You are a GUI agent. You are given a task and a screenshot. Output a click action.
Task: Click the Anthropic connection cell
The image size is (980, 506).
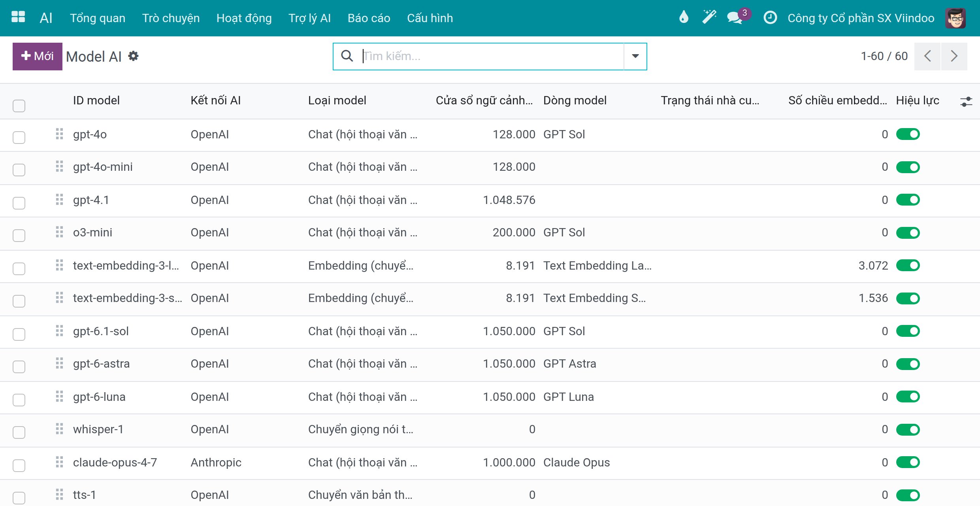[x=216, y=462]
